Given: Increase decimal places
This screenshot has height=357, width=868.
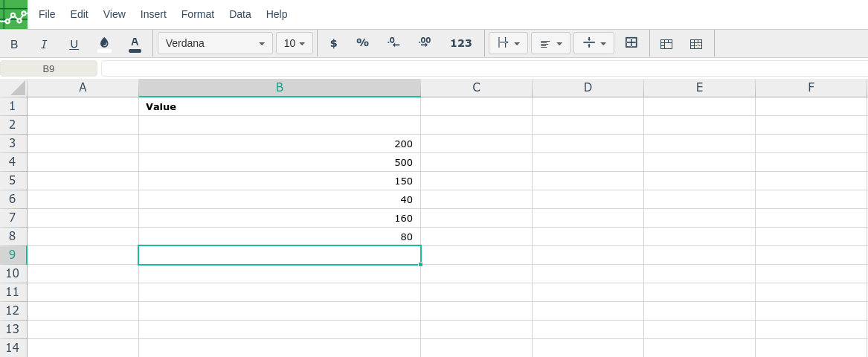Looking at the screenshot, I should point(425,43).
